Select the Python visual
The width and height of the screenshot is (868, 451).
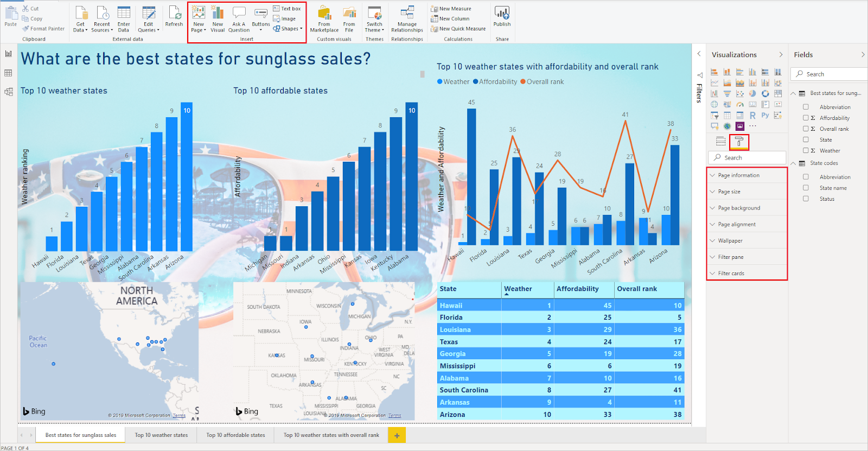(x=765, y=115)
